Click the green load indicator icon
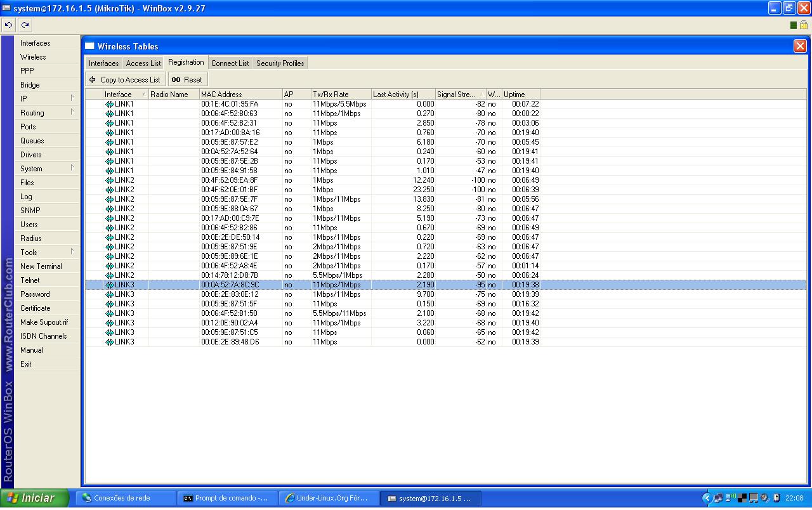 [794, 25]
